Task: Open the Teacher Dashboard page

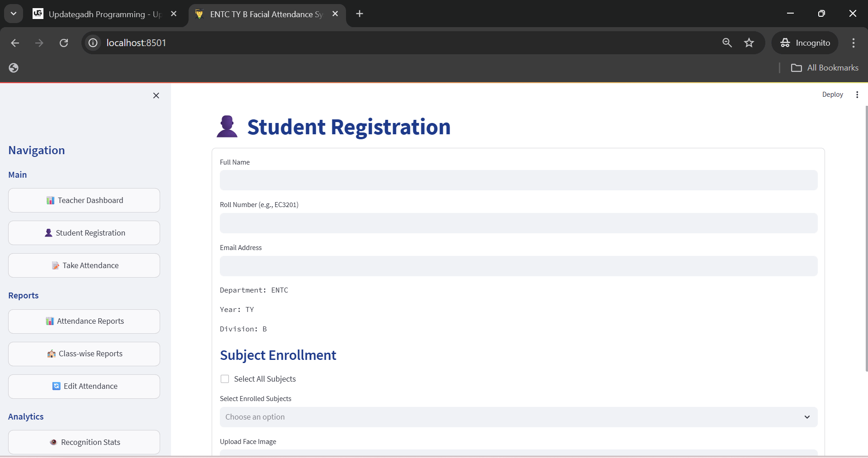Action: point(84,200)
